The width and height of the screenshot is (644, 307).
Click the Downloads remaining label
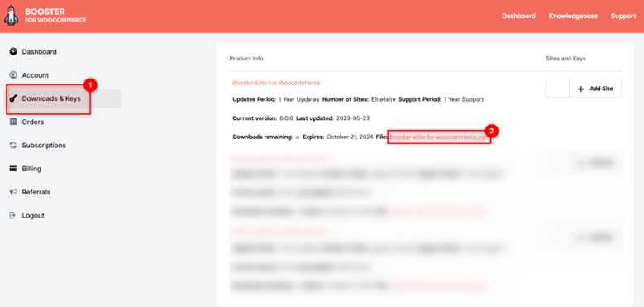(262, 137)
